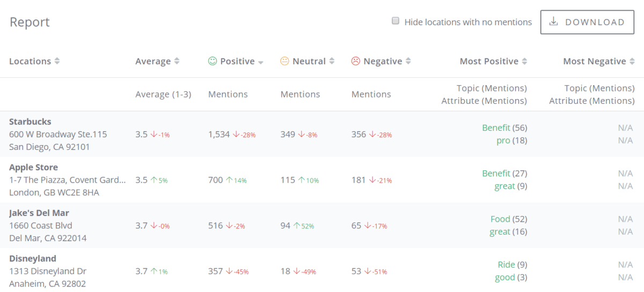Click the green smiley Positive icon
This screenshot has height=292, width=644.
pos(213,61)
